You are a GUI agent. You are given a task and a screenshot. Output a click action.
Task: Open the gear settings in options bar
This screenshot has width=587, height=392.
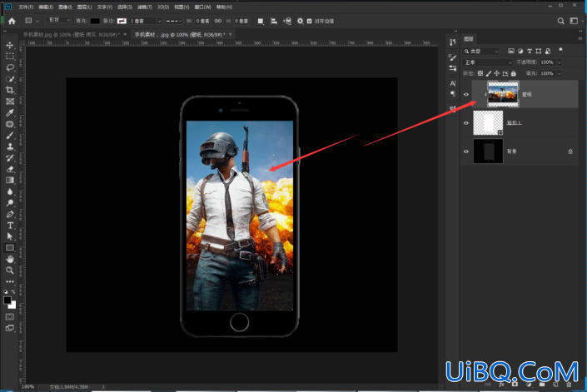point(301,21)
